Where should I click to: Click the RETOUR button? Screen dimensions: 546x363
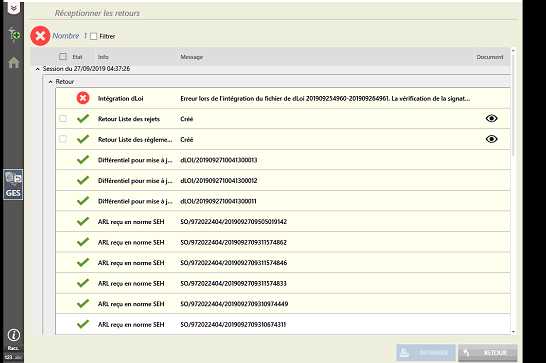pyautogui.click(x=488, y=353)
